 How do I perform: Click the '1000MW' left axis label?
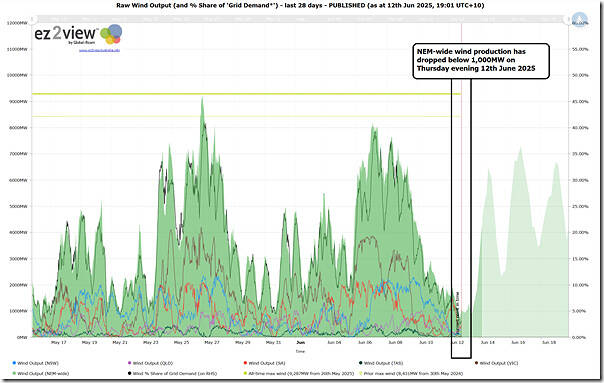click(x=18, y=311)
